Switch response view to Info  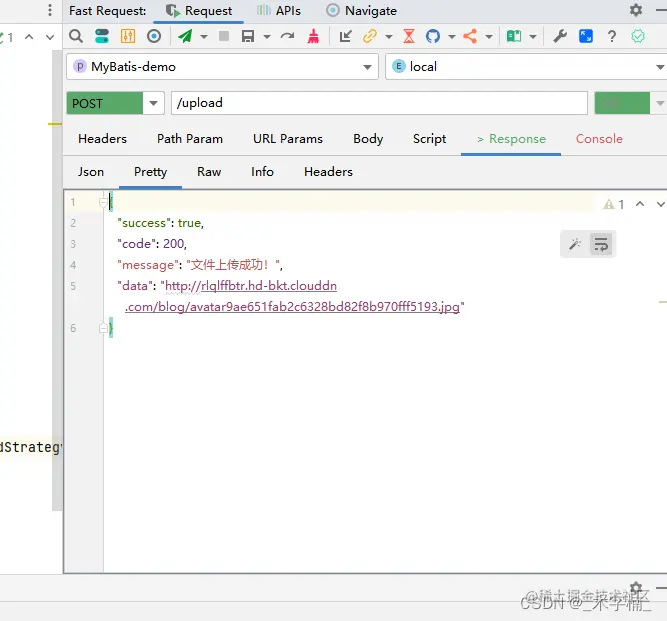262,172
